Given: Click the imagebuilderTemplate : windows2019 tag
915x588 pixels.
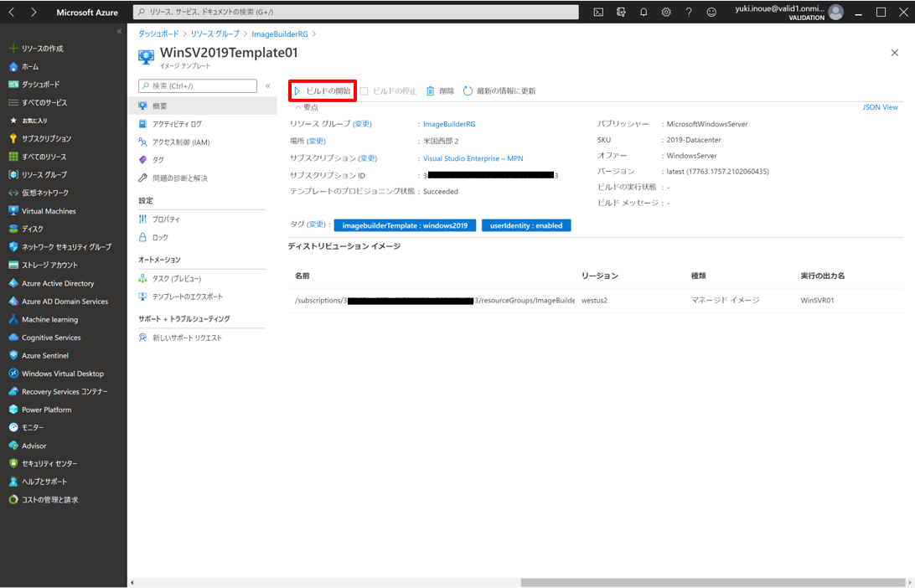Looking at the screenshot, I should click(405, 226).
